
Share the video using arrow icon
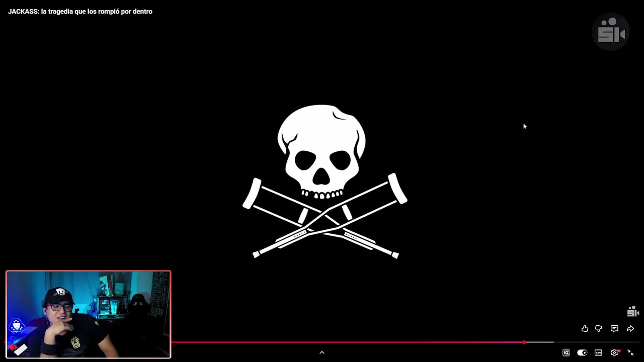tap(630, 328)
